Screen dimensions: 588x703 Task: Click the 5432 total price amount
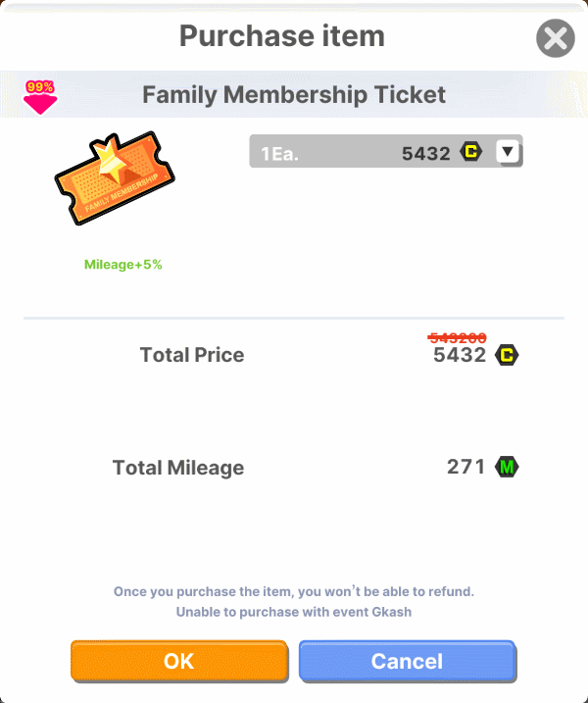[x=460, y=355]
